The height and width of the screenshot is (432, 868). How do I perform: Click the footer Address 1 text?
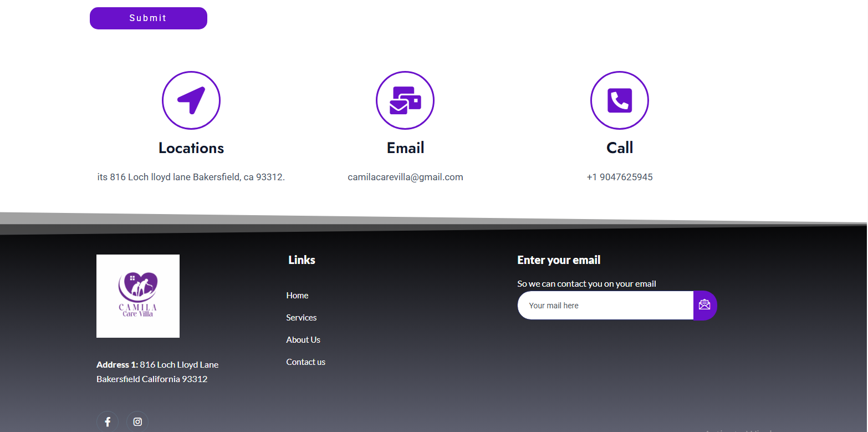coord(157,372)
